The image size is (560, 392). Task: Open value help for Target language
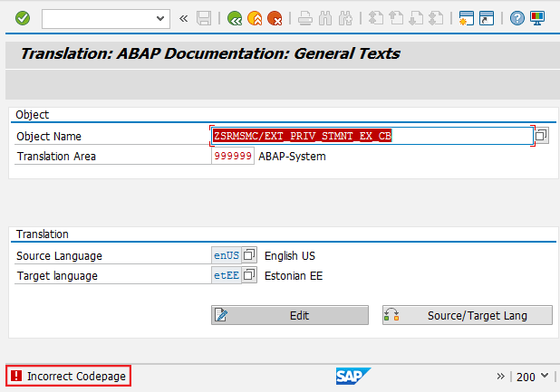coord(249,276)
